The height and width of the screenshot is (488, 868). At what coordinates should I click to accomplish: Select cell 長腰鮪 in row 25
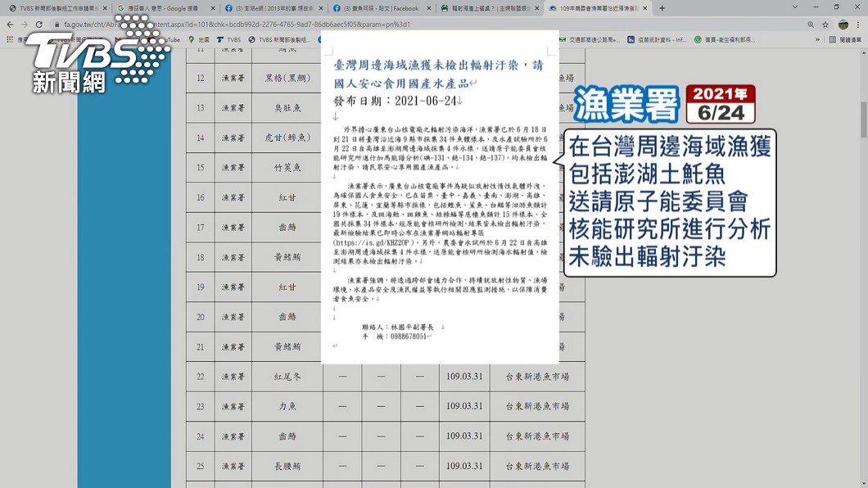click(x=287, y=467)
